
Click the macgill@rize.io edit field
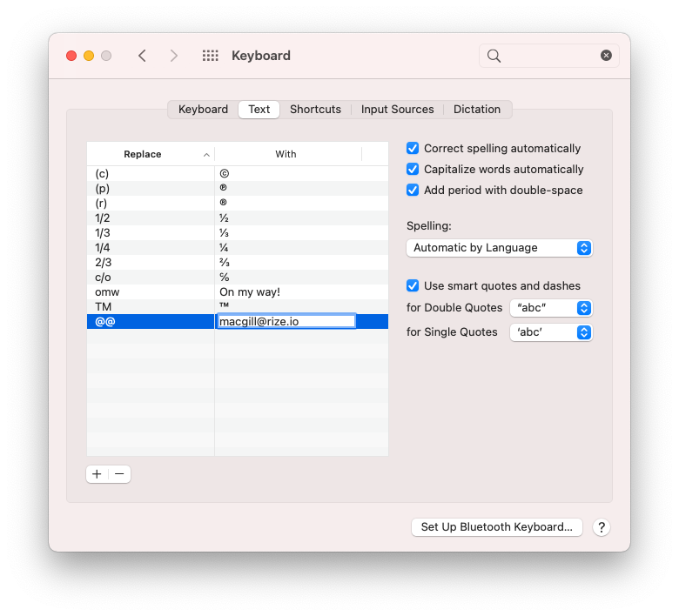click(286, 321)
